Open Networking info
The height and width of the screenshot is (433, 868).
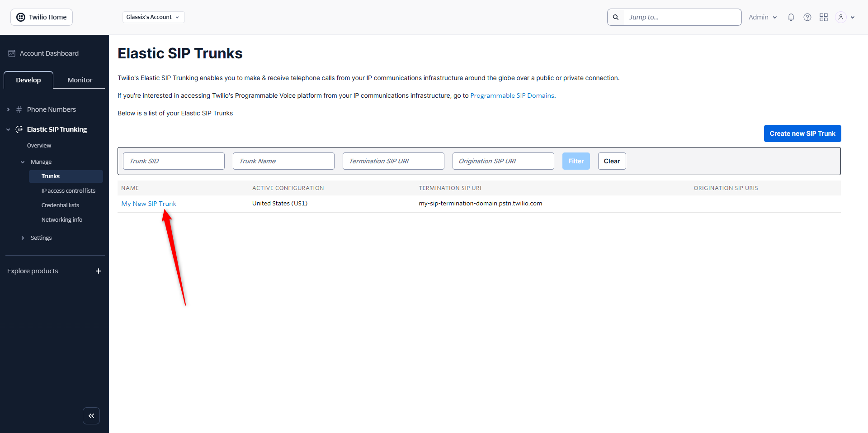62,220
